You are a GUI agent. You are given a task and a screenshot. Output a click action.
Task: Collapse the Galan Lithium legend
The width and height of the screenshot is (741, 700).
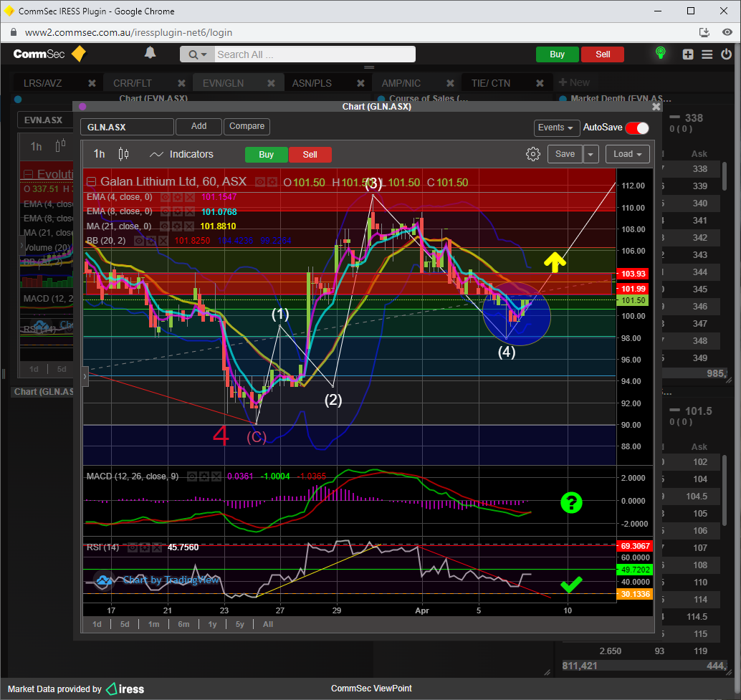(92, 182)
